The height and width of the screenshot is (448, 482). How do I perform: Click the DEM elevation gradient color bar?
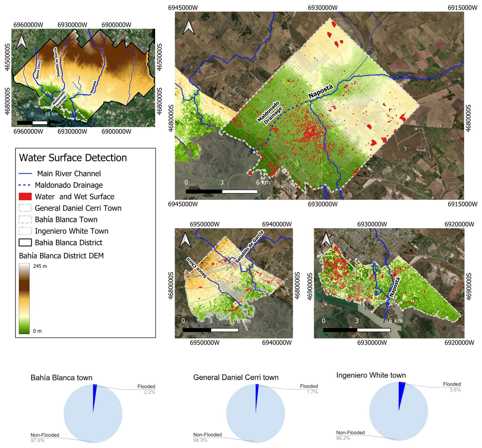pos(24,299)
